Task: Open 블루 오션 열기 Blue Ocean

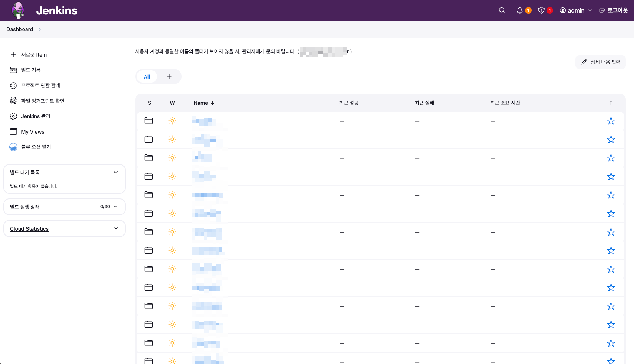Action: point(30,147)
